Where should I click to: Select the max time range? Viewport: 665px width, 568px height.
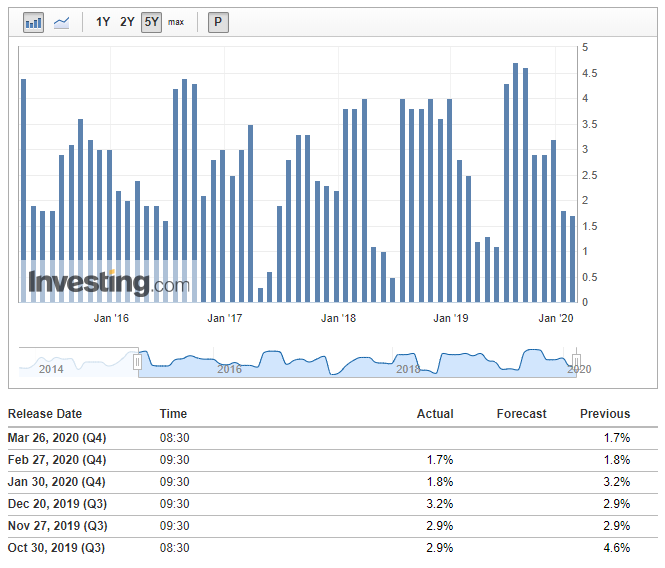(176, 22)
